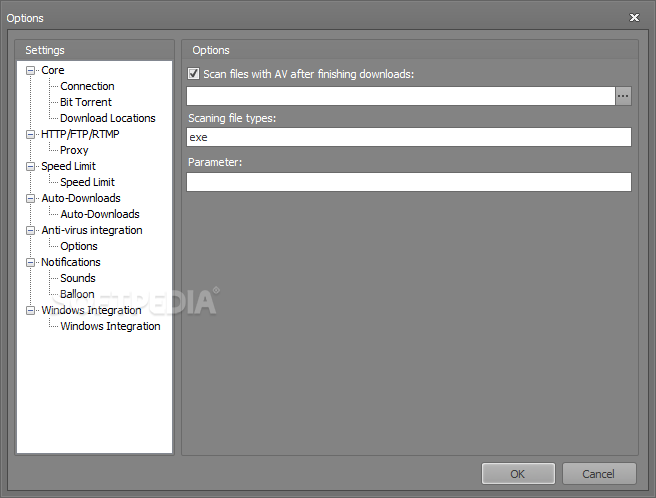Select Options under Anti-virus integration
Screen dimensions: 656x498
point(79,246)
